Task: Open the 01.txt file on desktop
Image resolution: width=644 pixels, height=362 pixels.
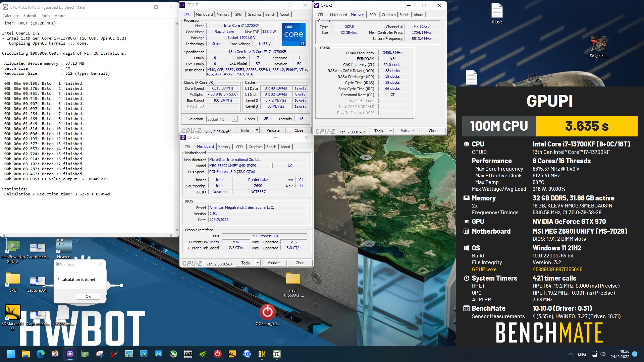Action: tap(497, 14)
